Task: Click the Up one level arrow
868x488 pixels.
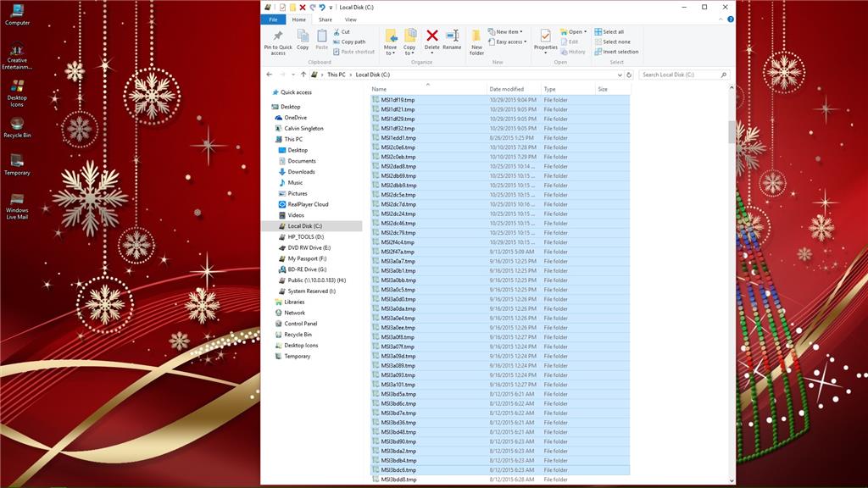Action: pos(303,75)
